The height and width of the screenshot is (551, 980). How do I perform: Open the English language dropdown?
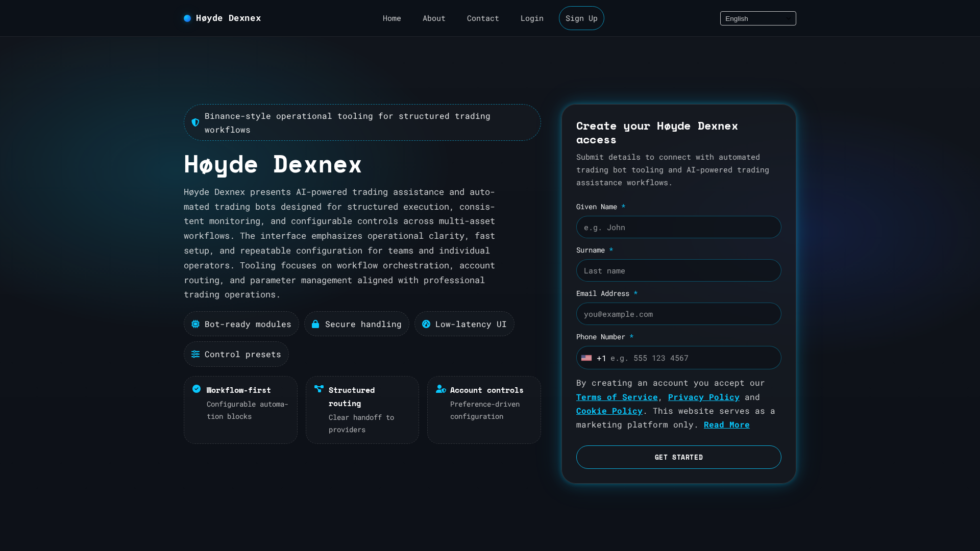(758, 18)
